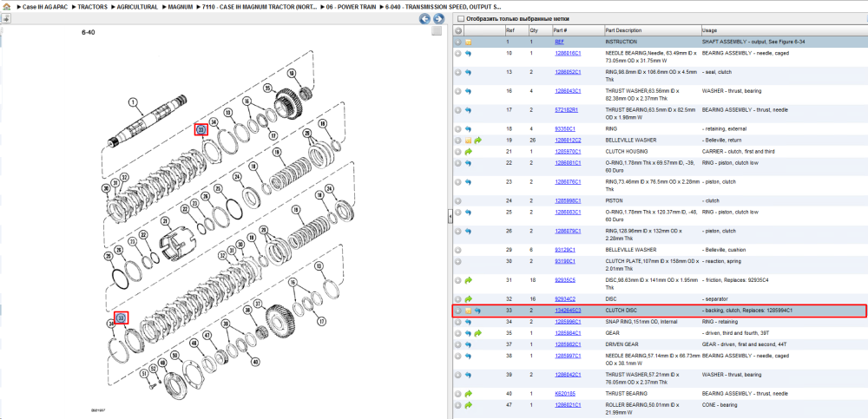868x419 pixels.
Task: Click blue arrow icon in row Ref 26
Action: coord(468,231)
